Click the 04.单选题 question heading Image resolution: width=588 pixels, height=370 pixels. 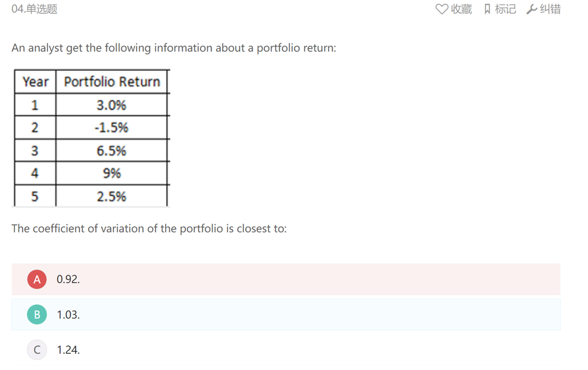[x=35, y=9]
